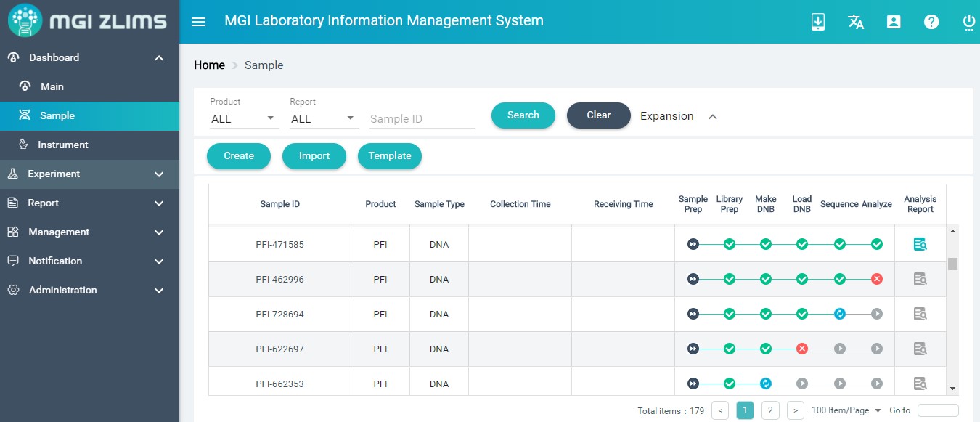Image resolution: width=980 pixels, height=422 pixels.
Task: Click Library Prep checkmark of PFI-662353
Action: [730, 384]
